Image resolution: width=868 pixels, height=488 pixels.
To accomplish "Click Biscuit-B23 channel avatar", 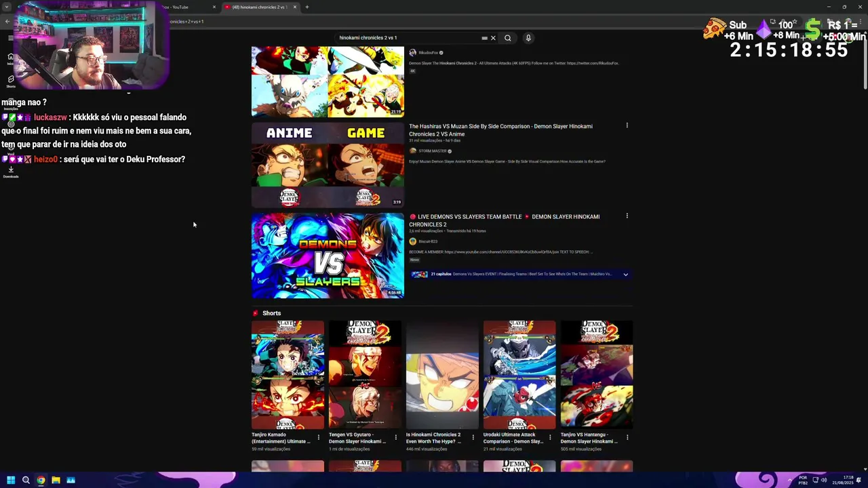I will tap(412, 241).
